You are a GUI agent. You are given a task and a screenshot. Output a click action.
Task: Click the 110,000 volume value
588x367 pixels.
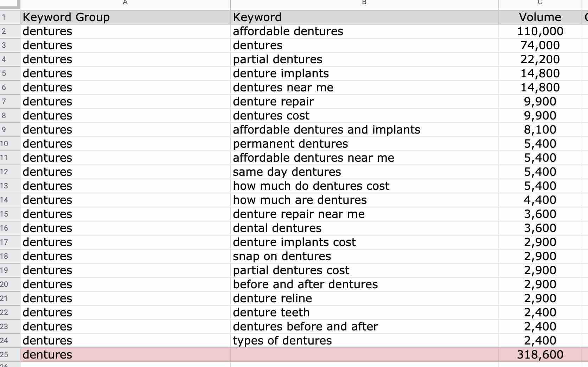pos(540,31)
